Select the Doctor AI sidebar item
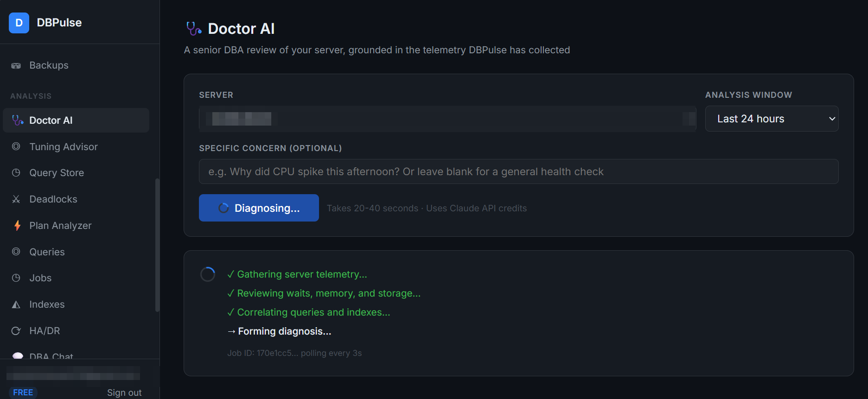 click(x=76, y=120)
